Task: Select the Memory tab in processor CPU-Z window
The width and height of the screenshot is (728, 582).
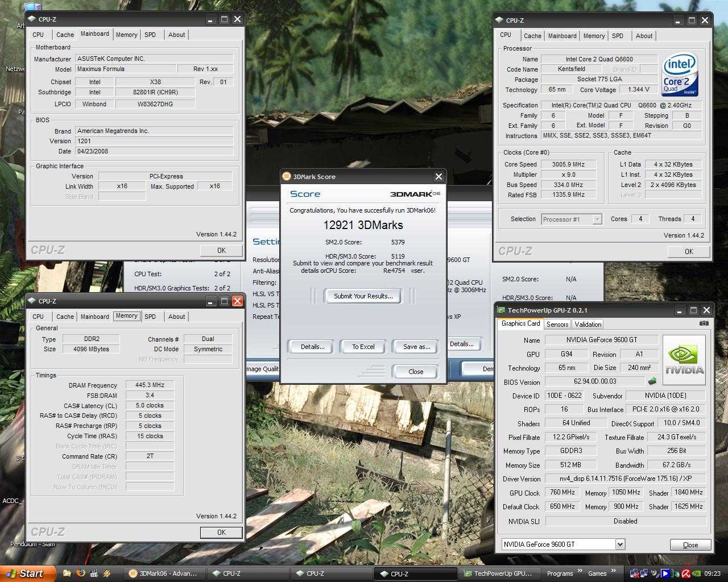Action: click(594, 36)
